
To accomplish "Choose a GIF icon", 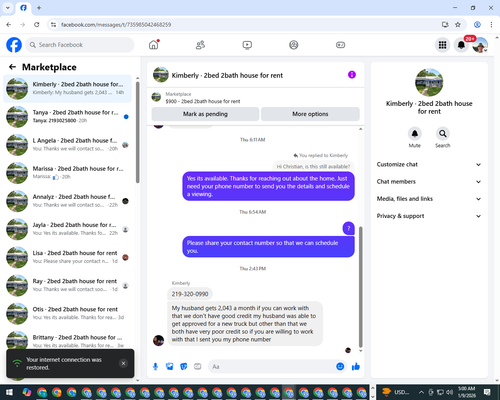I will [x=198, y=367].
